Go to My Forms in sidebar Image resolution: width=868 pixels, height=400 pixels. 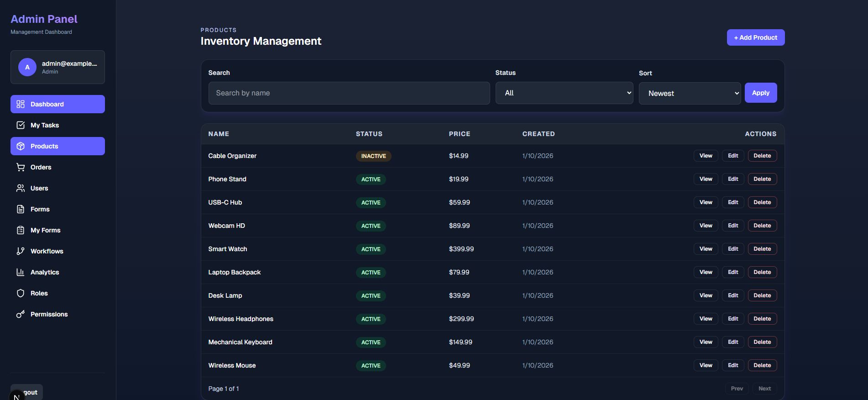click(45, 230)
